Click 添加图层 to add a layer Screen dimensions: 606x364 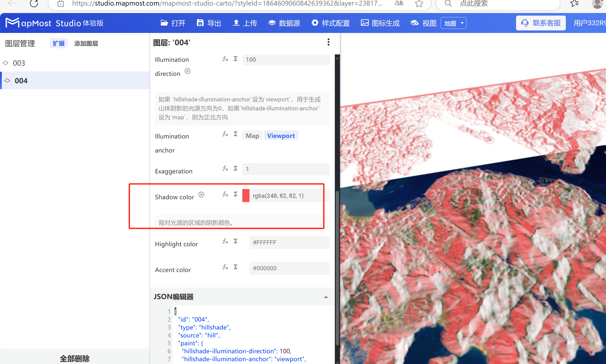point(86,43)
